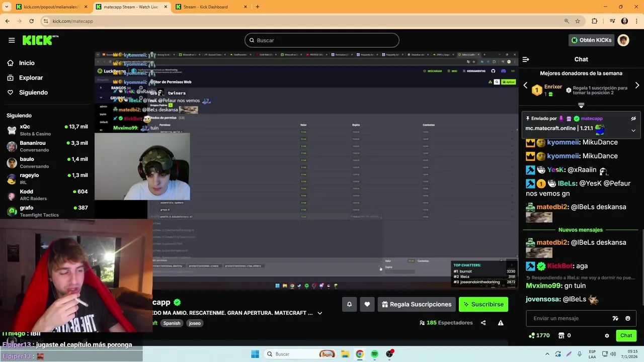Image resolution: width=644 pixels, height=362 pixels.
Task: Open Explorar in the sidebar
Action: 31,77
